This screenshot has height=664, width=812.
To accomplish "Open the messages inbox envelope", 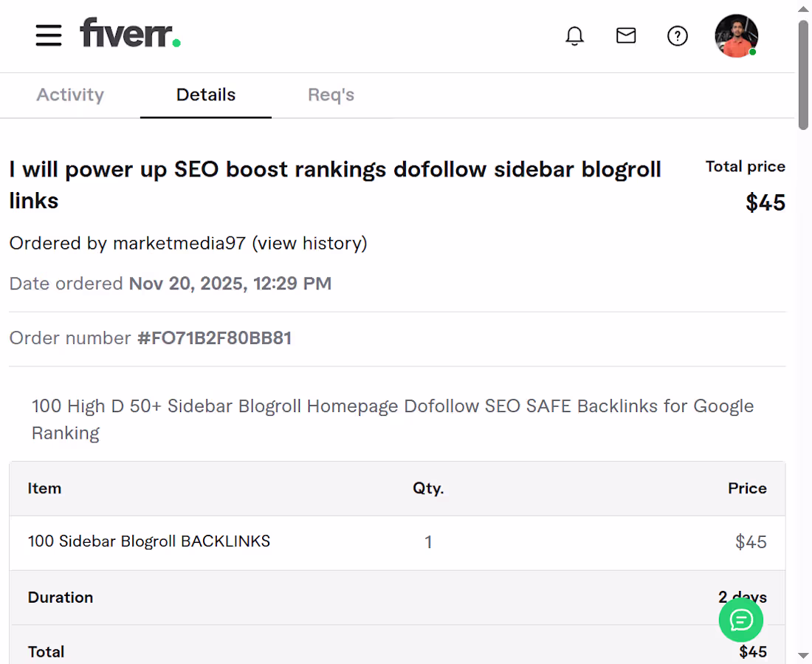I will click(x=625, y=35).
